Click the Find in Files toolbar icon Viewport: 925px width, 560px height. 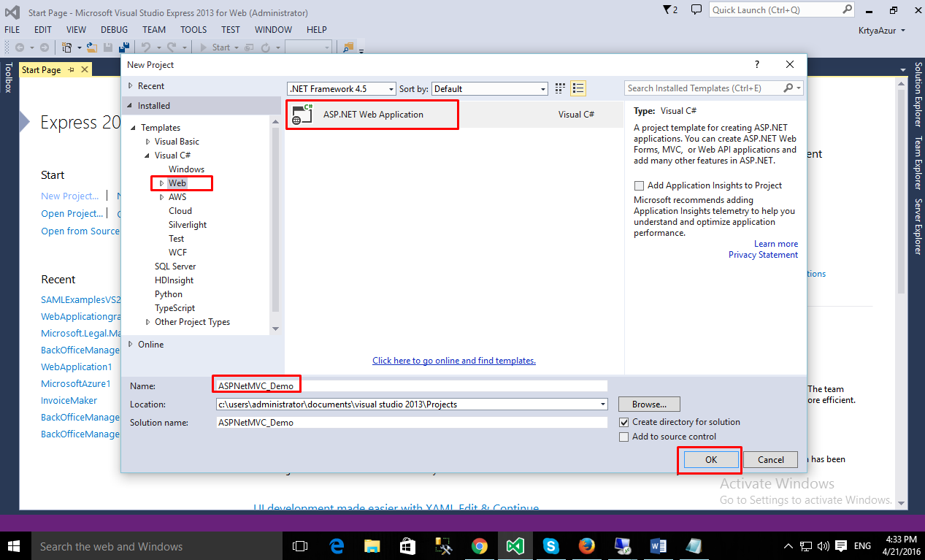[x=348, y=47]
